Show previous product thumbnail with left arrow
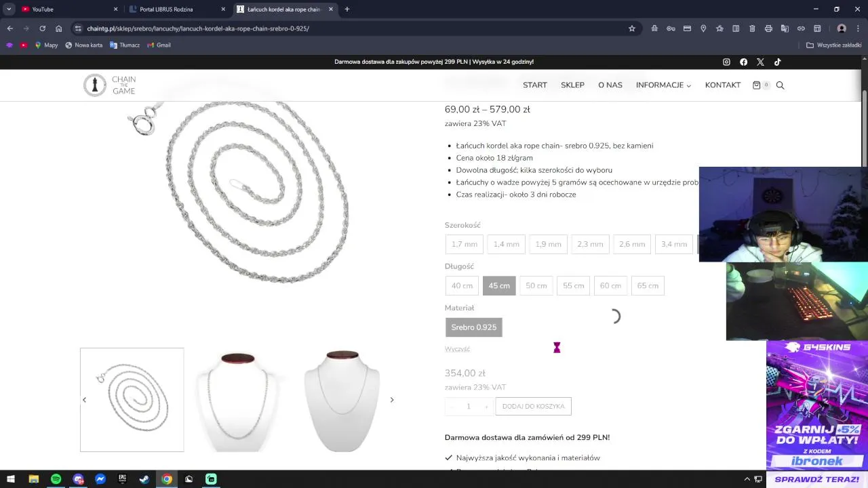868x488 pixels. click(84, 400)
